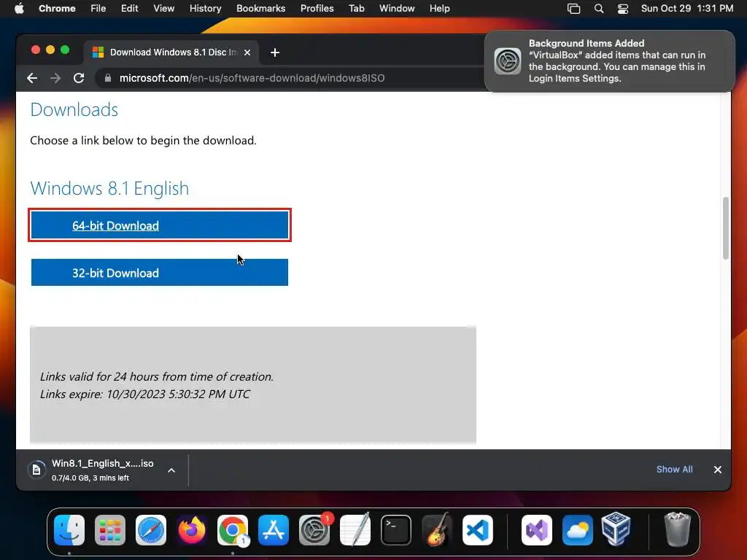Image resolution: width=747 pixels, height=560 pixels.
Task: Open System Settings from the Dock
Action: click(x=314, y=530)
